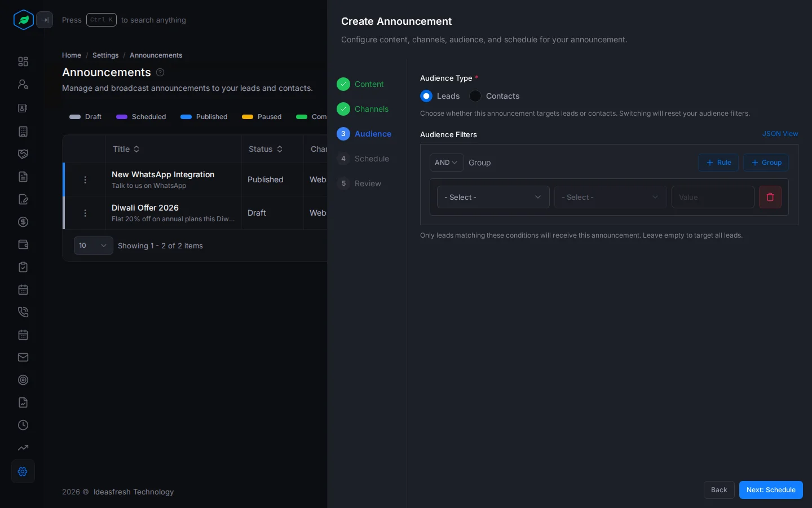Click the purple Scheduled legend swatch
812x508 pixels.
click(x=122, y=117)
